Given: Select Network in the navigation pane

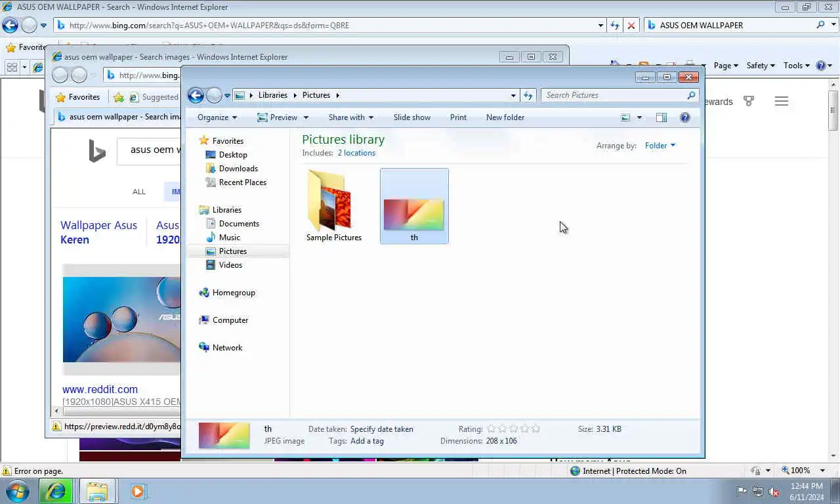Looking at the screenshot, I should pos(227,348).
